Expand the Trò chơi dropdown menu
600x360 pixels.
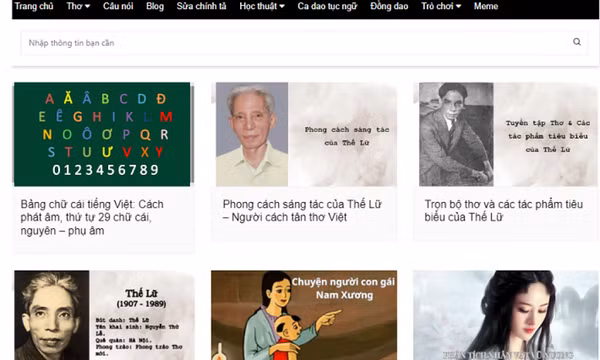[441, 6]
